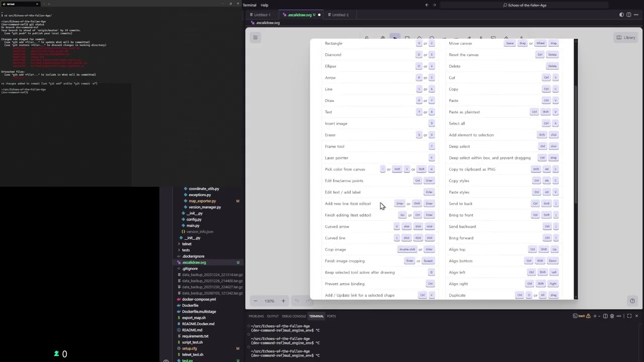Viewport: 644px width, 362px height.
Task: Kill the terminal with trash icon
Action: tap(611, 316)
